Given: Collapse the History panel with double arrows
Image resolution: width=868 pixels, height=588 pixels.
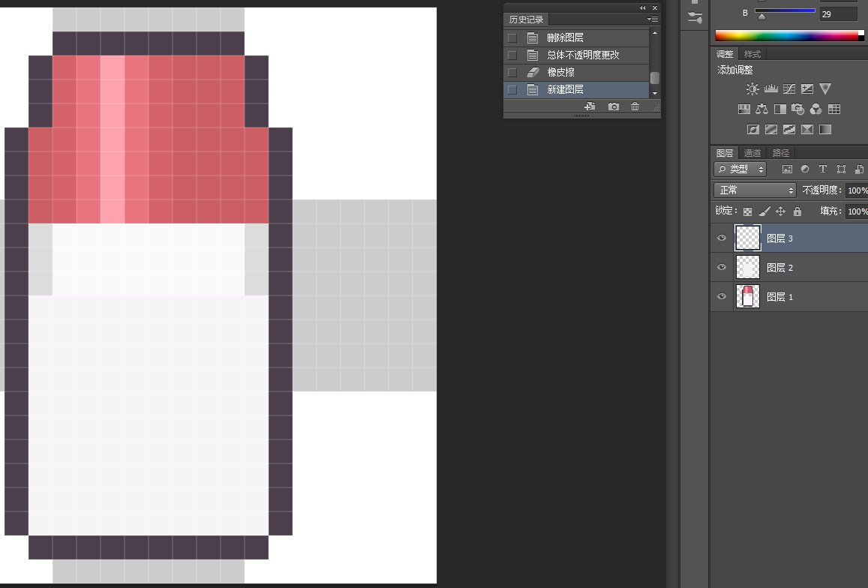Looking at the screenshot, I should (643, 7).
